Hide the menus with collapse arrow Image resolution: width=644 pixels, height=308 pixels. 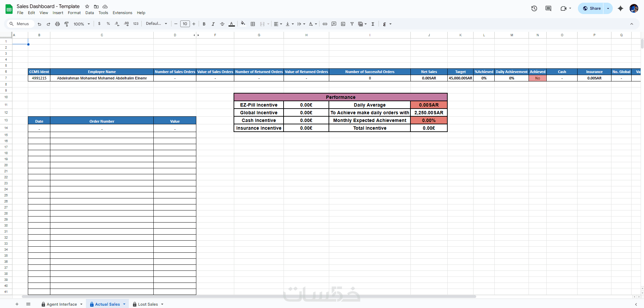[x=632, y=24]
